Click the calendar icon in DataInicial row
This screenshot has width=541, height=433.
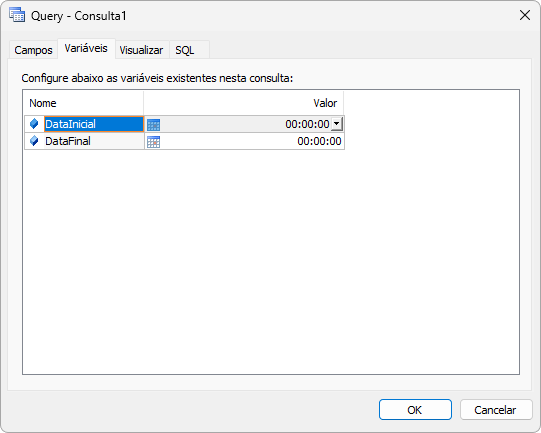pyautogui.click(x=153, y=125)
